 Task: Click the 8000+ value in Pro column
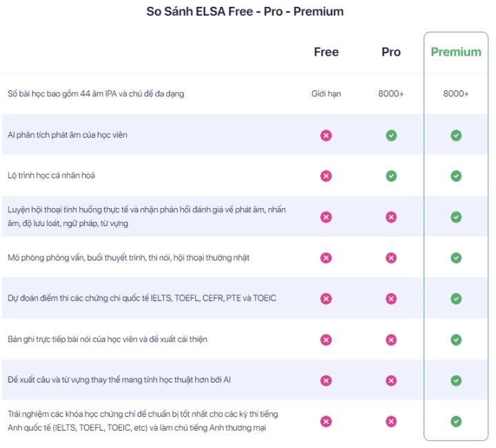(391, 94)
